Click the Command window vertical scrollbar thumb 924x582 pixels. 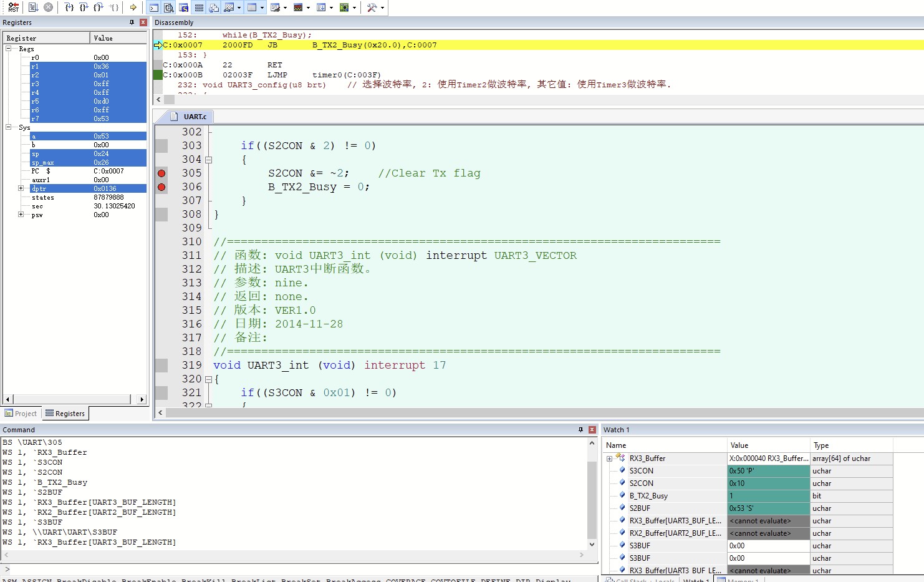click(592, 500)
